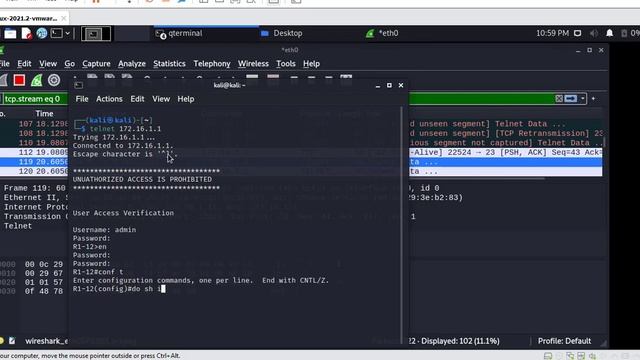Open terminal Edit menu

(x=137, y=99)
